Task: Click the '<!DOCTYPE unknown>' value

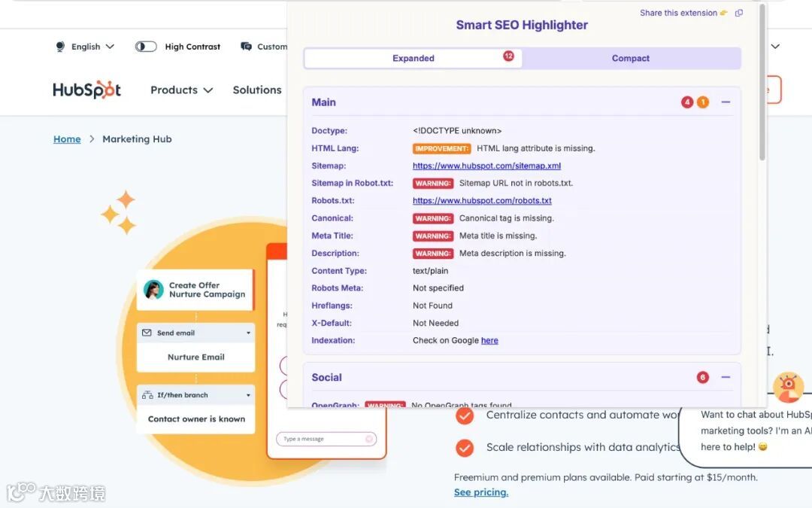Action: 457,131
